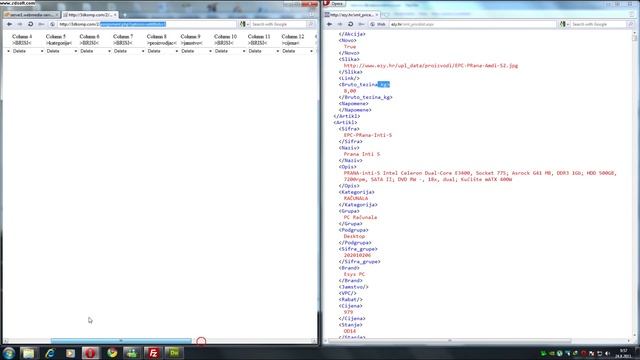
Task: Select the ezy.hr XML tab in the right window
Action: (x=351, y=15)
